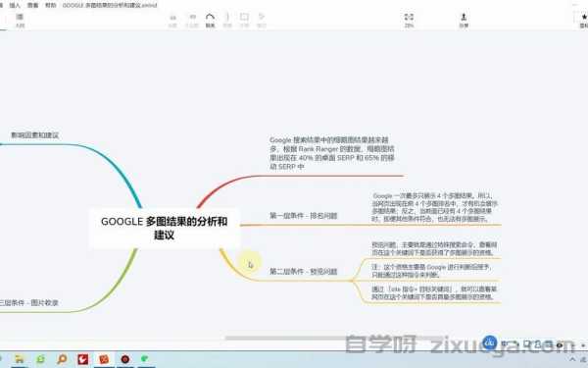Screen dimensions: 588x368
Task: Open the Share (分享) toolbar button
Action: (464, 20)
